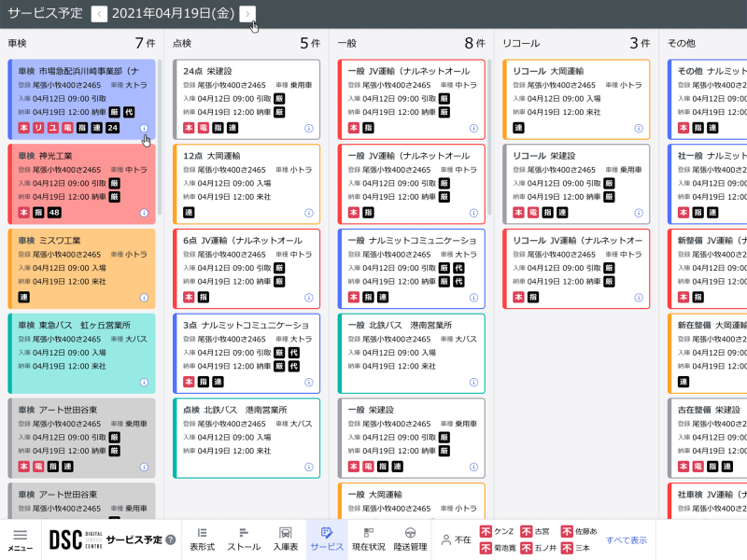Click the 不在 person icon
This screenshot has height=560, width=747.
(446, 539)
